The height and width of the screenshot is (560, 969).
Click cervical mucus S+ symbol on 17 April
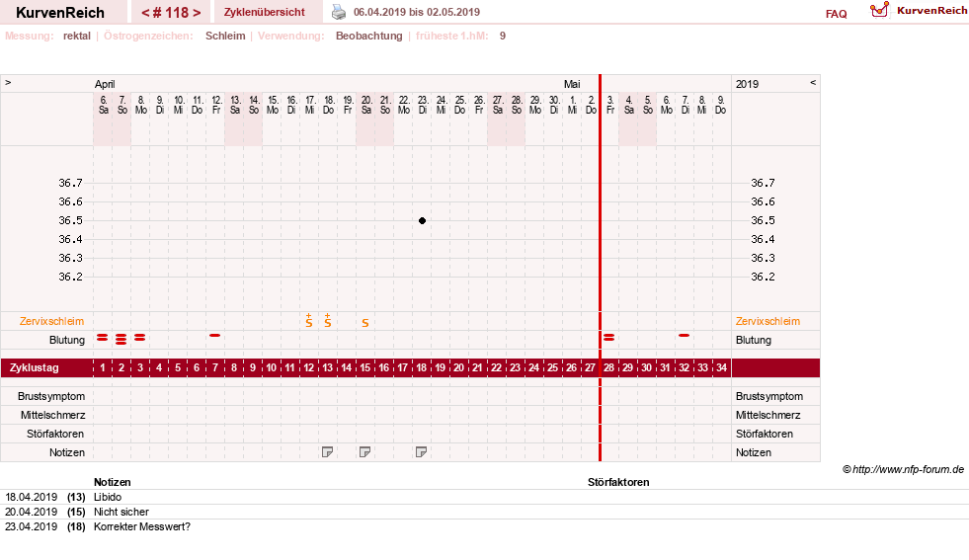(309, 321)
